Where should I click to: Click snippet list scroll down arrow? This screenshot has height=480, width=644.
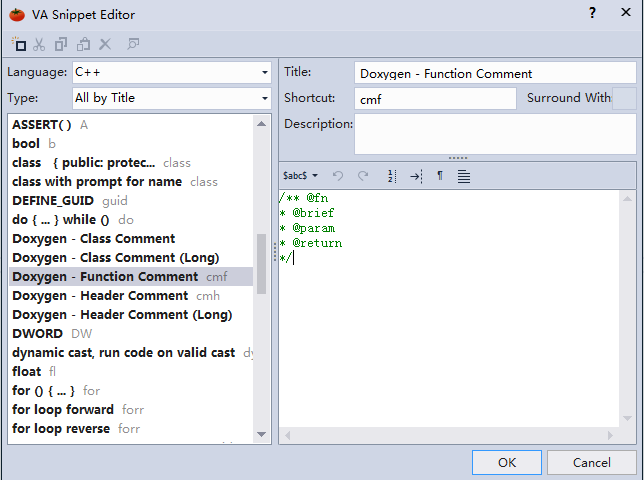pos(261,434)
